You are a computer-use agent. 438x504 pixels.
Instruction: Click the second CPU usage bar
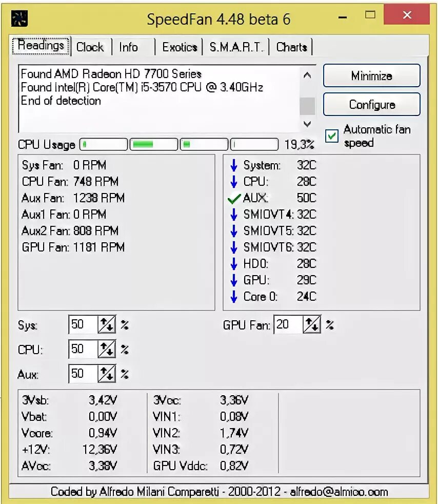point(154,144)
